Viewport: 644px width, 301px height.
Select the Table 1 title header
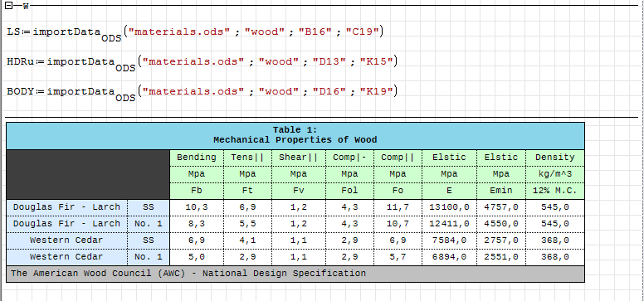(295, 135)
